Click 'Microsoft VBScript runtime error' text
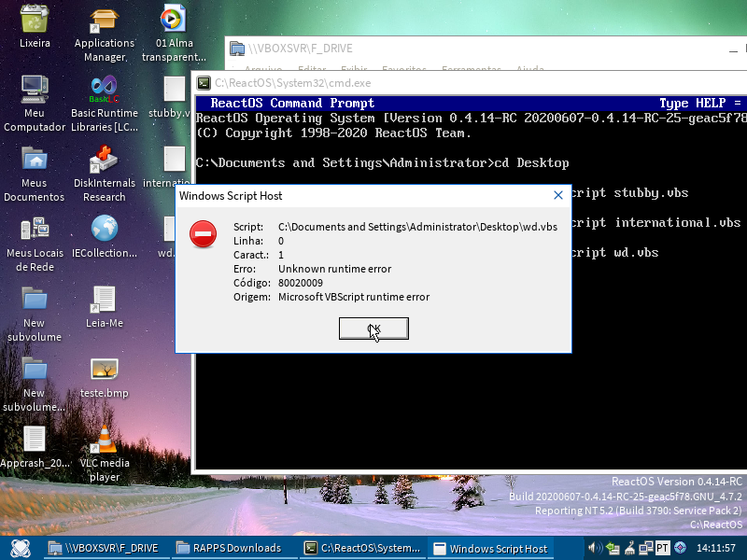 click(354, 297)
